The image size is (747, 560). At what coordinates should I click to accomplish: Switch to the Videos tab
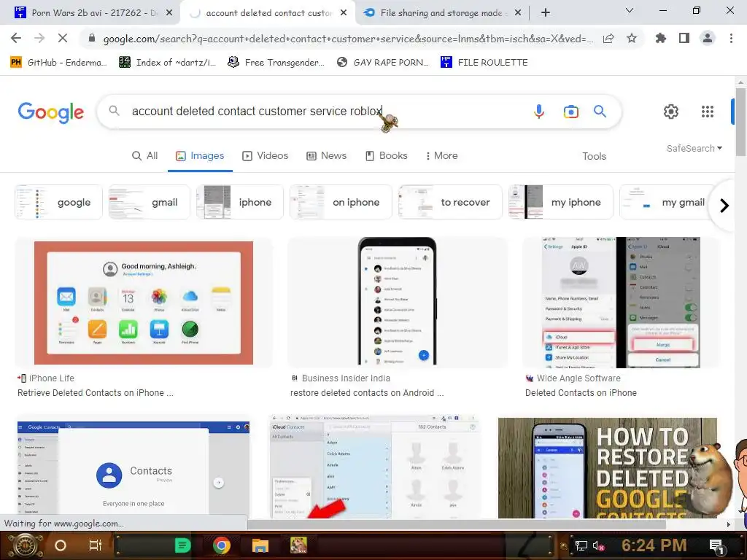pyautogui.click(x=266, y=156)
